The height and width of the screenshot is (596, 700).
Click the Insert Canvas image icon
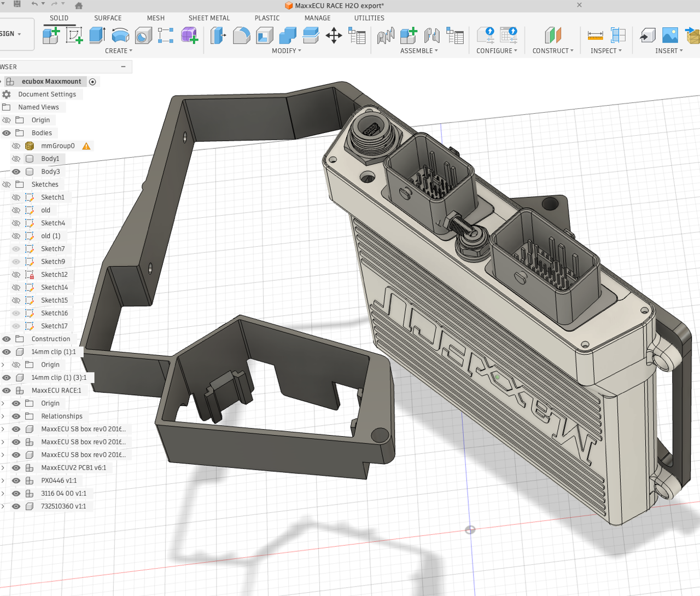tap(670, 36)
